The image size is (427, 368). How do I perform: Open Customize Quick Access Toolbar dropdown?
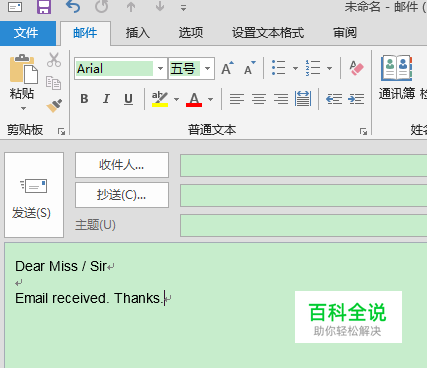pyautogui.click(x=183, y=8)
